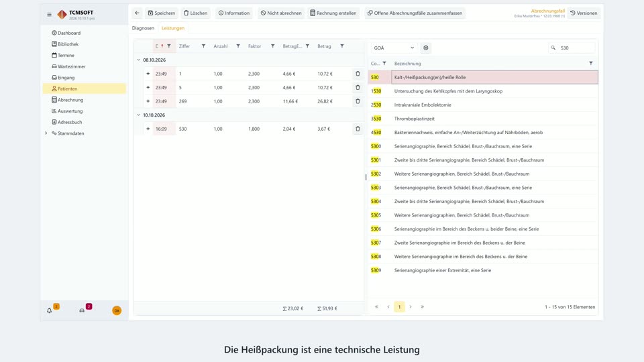Go to first page of catalog list
This screenshot has height=362, width=644.
point(376,307)
